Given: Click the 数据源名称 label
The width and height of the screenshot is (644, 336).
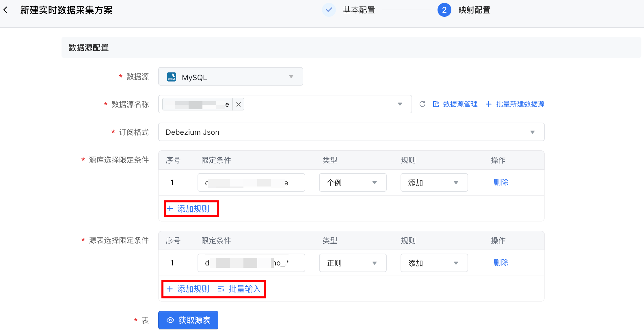Looking at the screenshot, I should tap(130, 104).
